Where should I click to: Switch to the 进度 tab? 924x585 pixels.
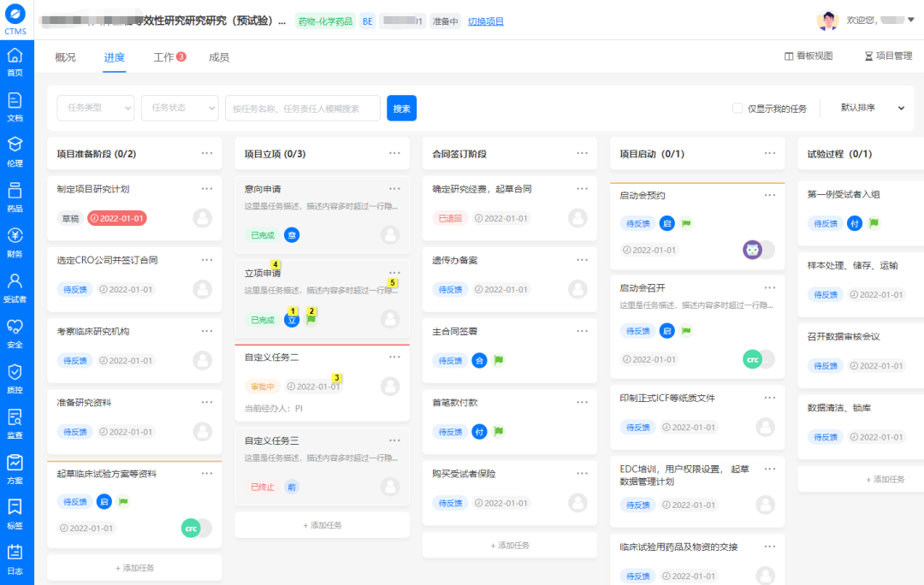115,57
